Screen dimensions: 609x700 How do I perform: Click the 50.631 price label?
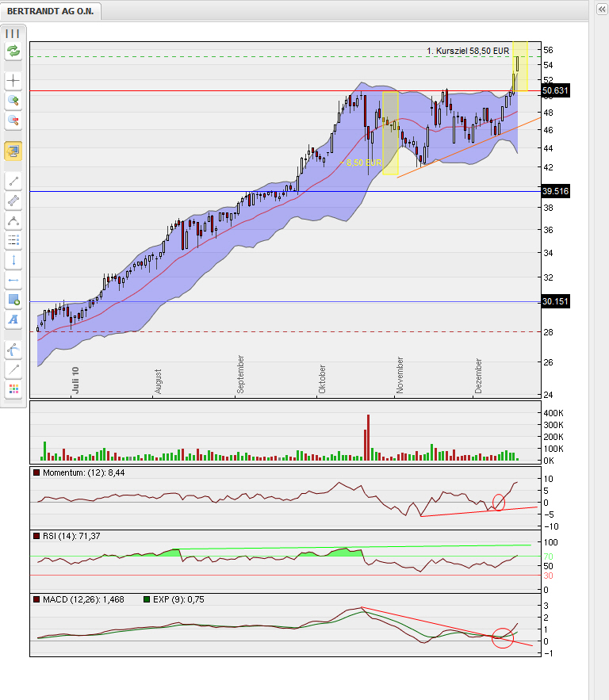(x=555, y=90)
